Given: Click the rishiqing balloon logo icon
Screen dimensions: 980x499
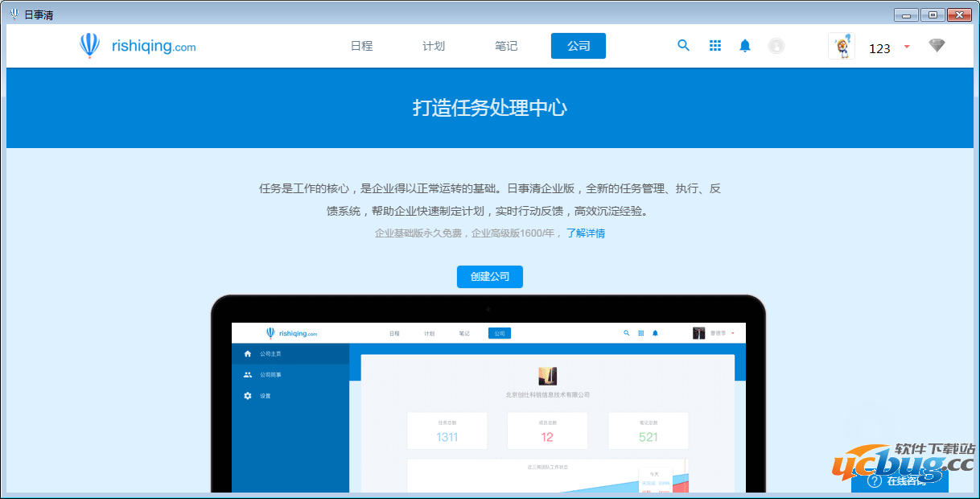Looking at the screenshot, I should pos(89,46).
